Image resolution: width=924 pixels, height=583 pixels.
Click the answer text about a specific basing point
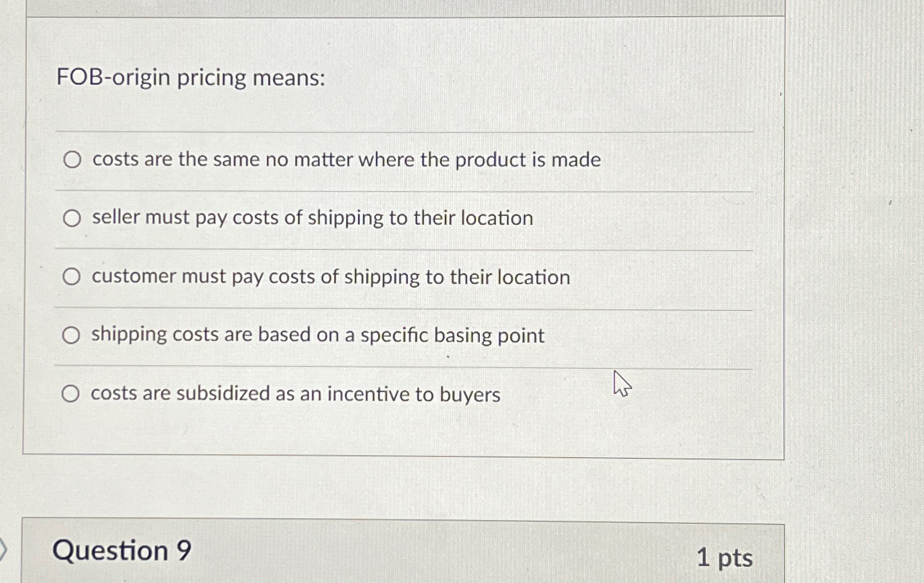point(317,335)
